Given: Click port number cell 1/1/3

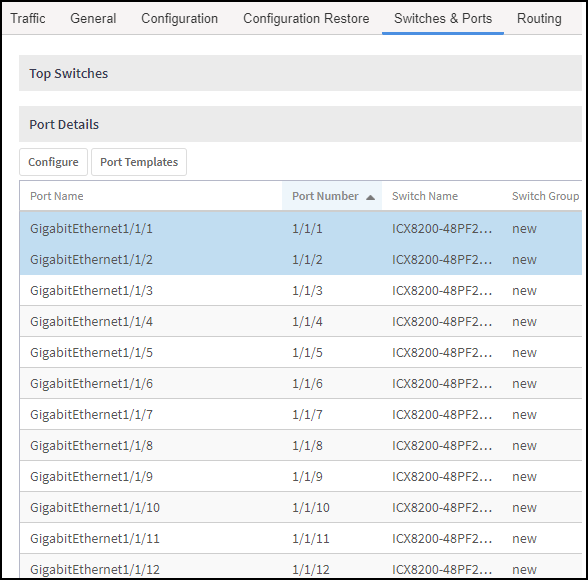Looking at the screenshot, I should (x=307, y=291).
